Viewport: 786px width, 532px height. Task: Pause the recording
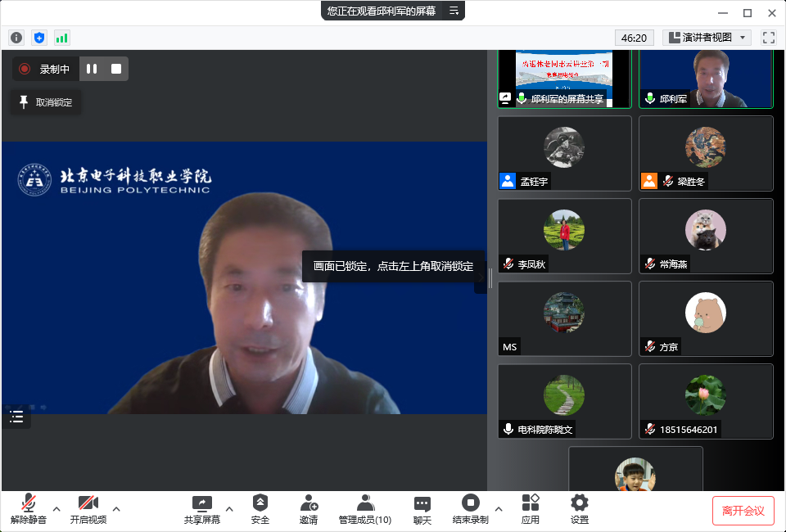92,69
